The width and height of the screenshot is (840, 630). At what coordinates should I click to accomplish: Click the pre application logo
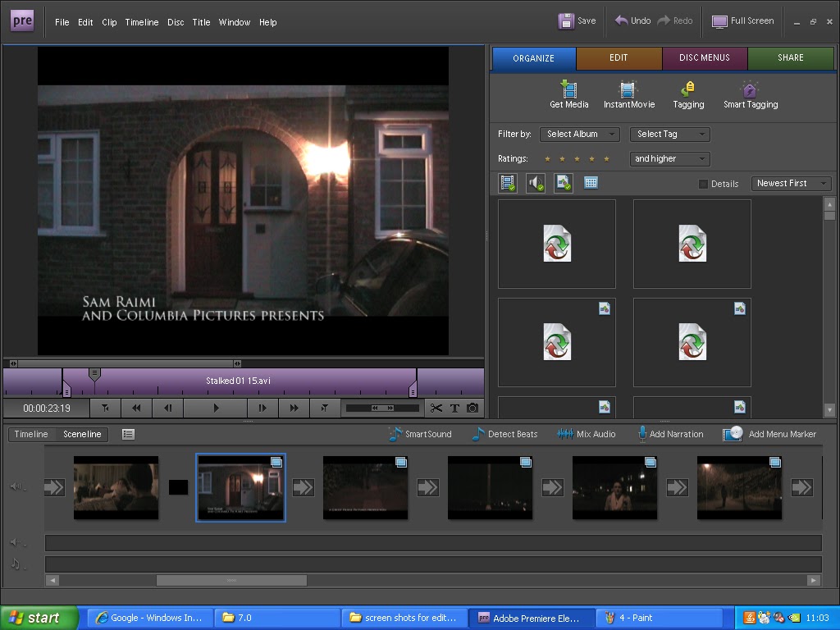pyautogui.click(x=22, y=21)
